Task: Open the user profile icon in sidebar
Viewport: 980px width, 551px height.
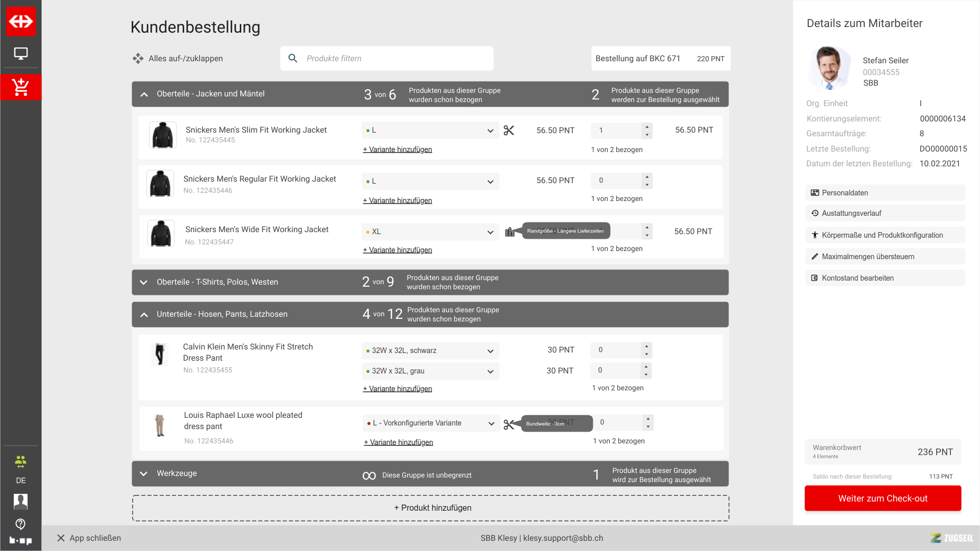Action: pyautogui.click(x=20, y=502)
